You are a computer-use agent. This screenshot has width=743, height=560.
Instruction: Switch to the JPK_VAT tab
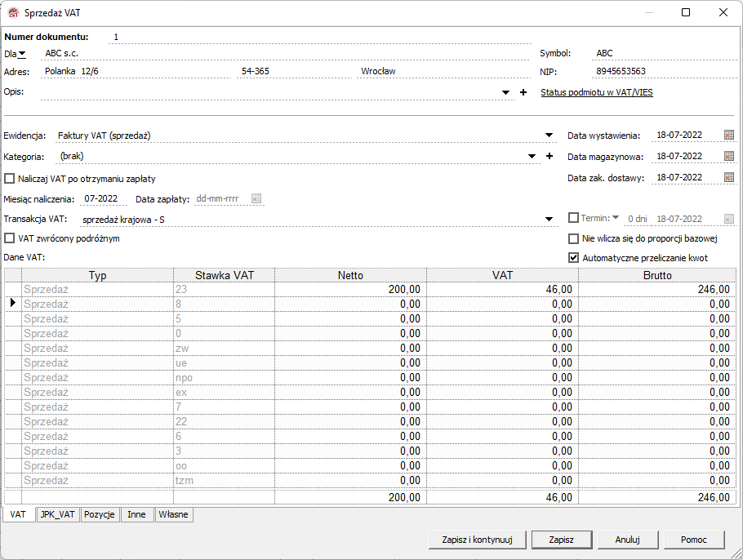coord(57,514)
